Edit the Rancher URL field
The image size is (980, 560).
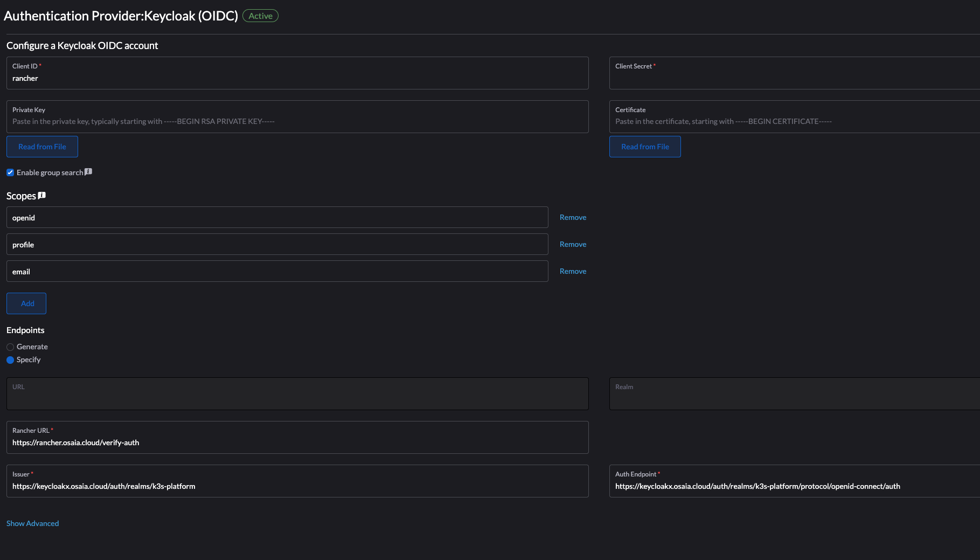(x=297, y=437)
